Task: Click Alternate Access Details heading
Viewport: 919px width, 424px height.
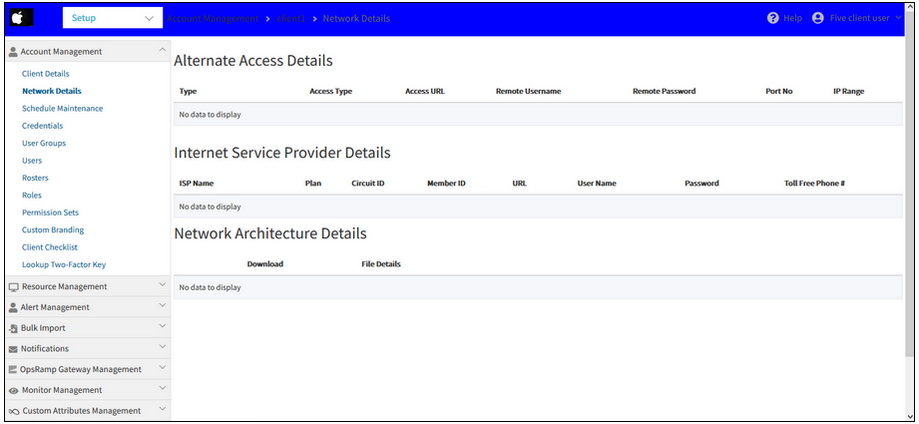Action: (x=253, y=60)
